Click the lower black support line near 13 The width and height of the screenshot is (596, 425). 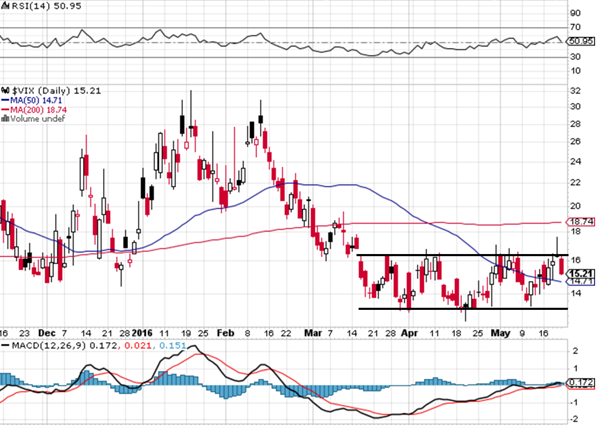463,309
